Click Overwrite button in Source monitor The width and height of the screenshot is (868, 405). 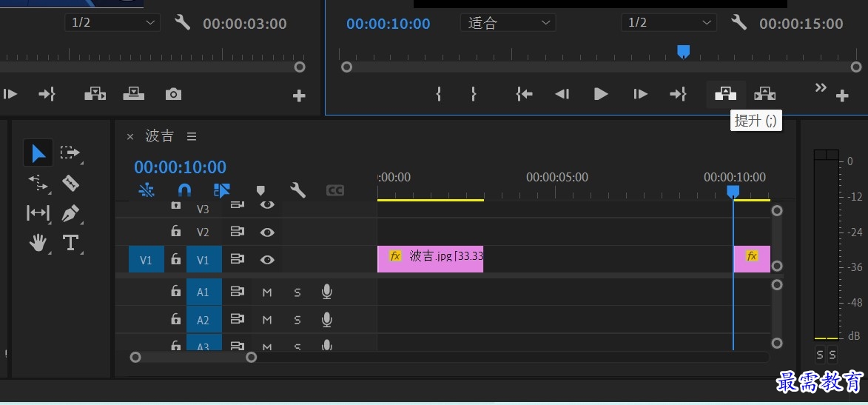(133, 94)
